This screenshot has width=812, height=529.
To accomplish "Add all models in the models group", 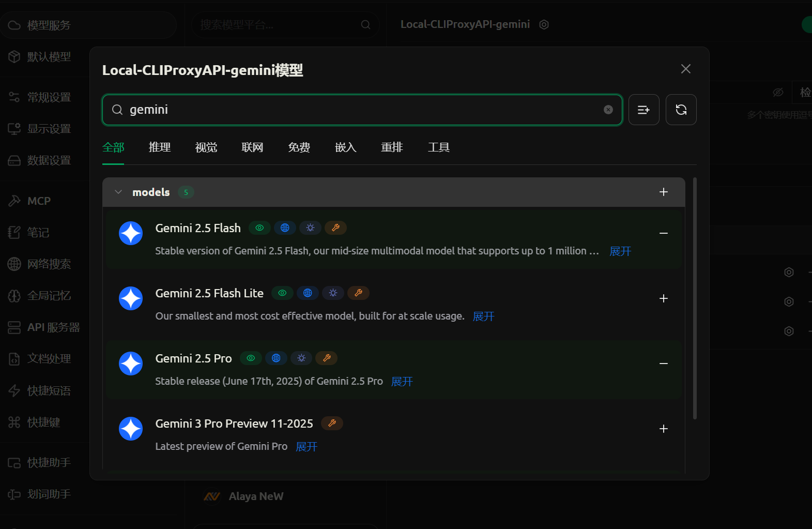I will pyautogui.click(x=664, y=192).
